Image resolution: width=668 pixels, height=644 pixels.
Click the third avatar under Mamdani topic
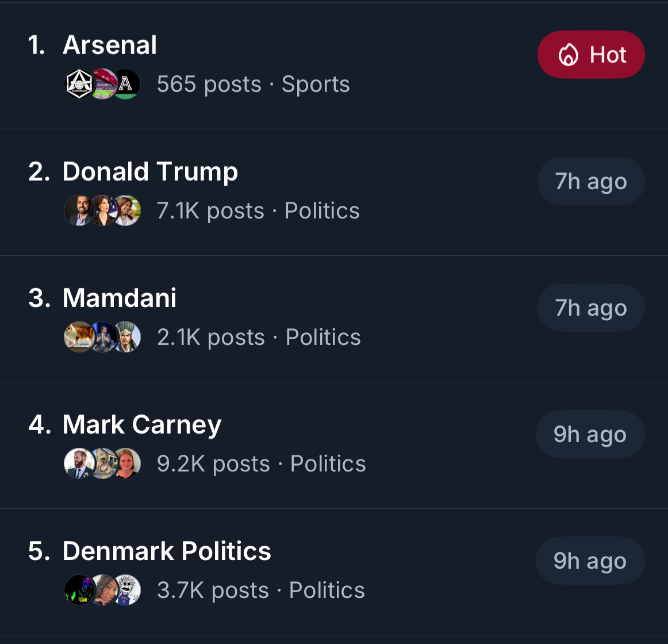[127, 338]
